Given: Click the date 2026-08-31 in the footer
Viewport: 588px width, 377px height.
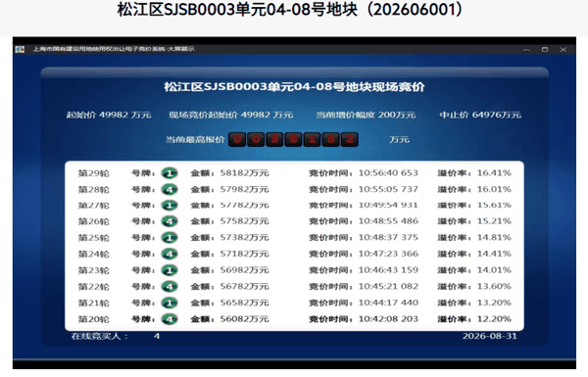Looking at the screenshot, I should [489, 336].
